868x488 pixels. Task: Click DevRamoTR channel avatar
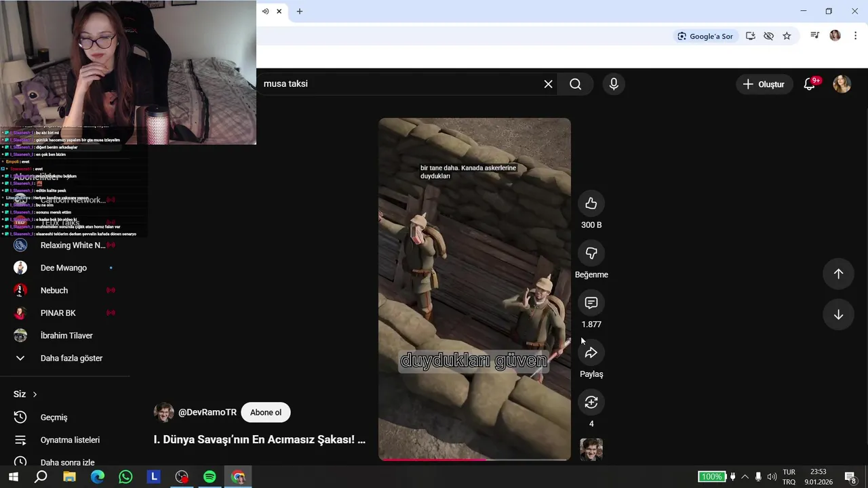click(163, 412)
